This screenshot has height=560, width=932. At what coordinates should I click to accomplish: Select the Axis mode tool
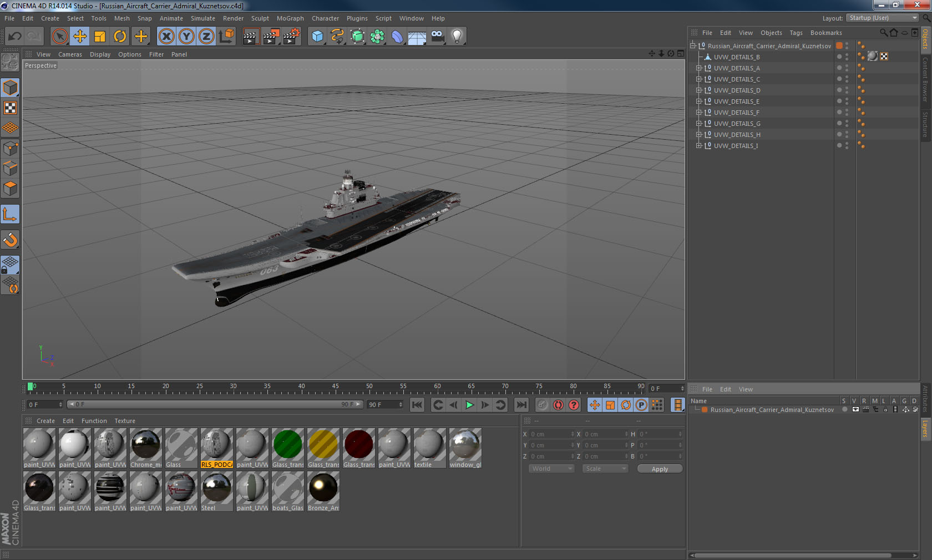[10, 214]
